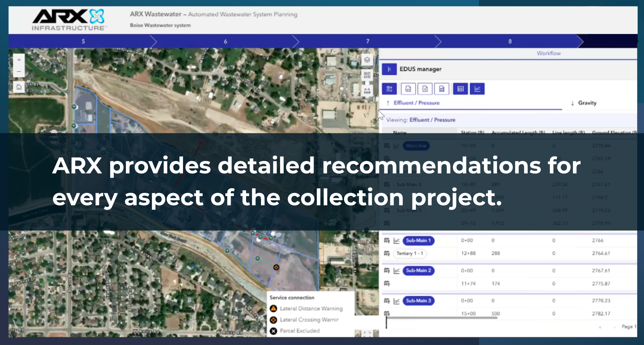This screenshot has height=345, width=644.
Task: Toggle the 3D cube map view
Action: pyautogui.click(x=367, y=60)
